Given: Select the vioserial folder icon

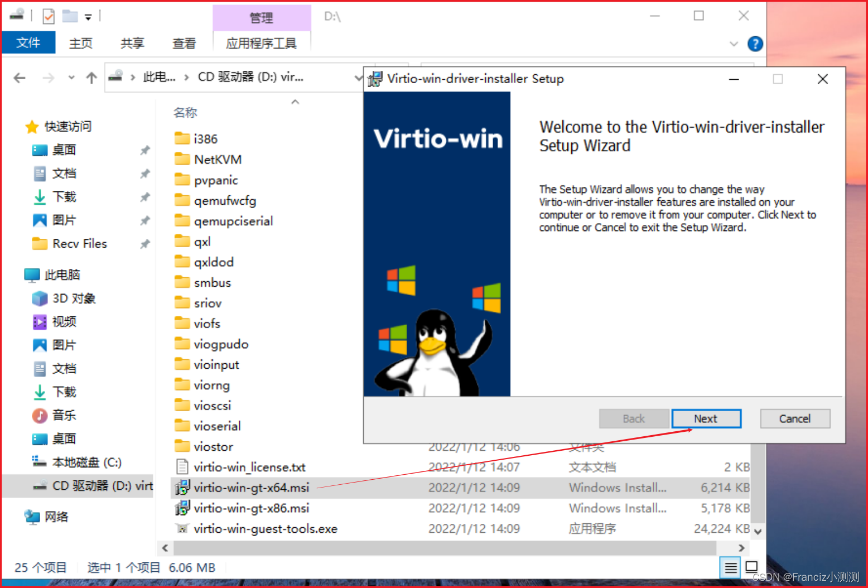Looking at the screenshot, I should [182, 426].
